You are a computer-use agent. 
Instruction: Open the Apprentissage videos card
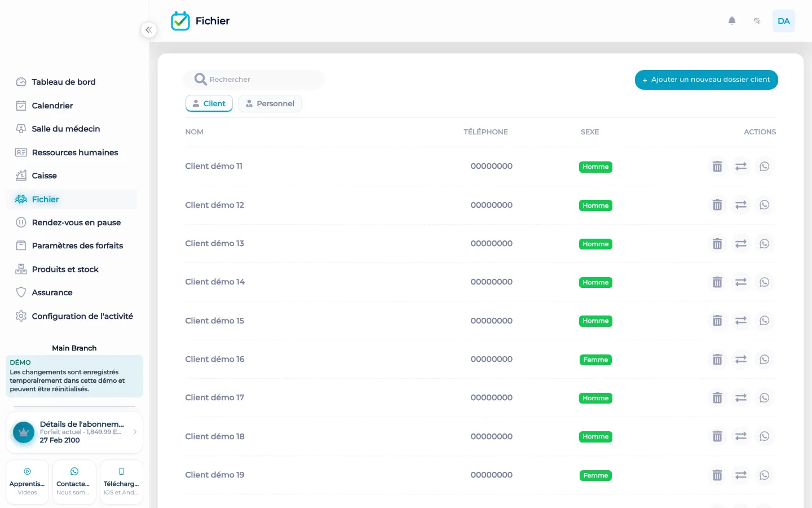click(x=27, y=481)
